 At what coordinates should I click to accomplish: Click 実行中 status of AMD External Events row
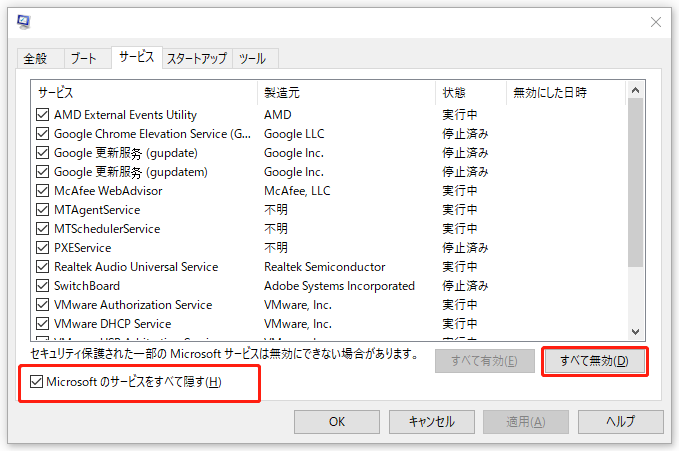tap(459, 115)
